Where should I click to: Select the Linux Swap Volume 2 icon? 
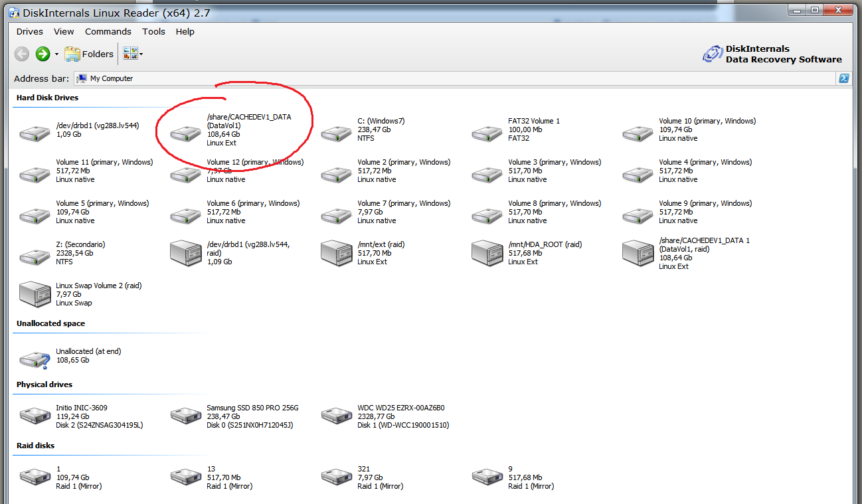point(35,294)
